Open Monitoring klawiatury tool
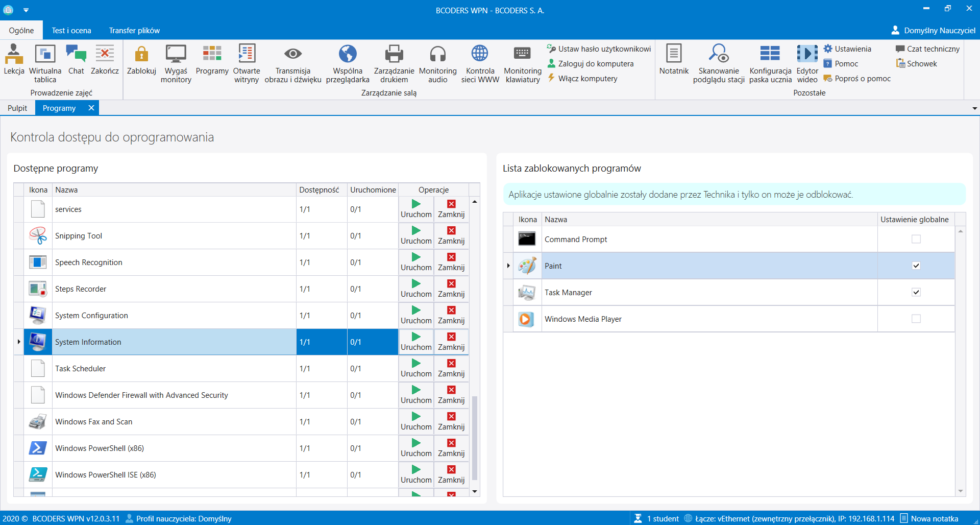This screenshot has width=980, height=525. (523, 64)
